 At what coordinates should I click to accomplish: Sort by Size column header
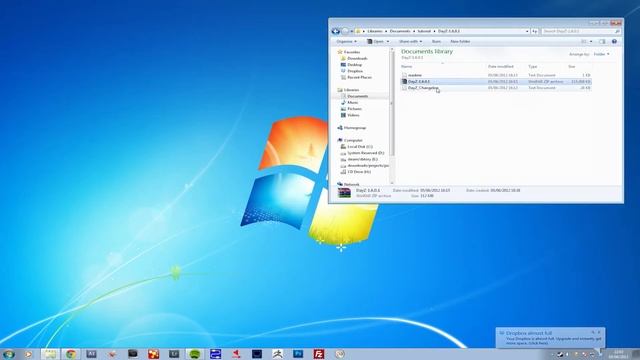(571, 67)
